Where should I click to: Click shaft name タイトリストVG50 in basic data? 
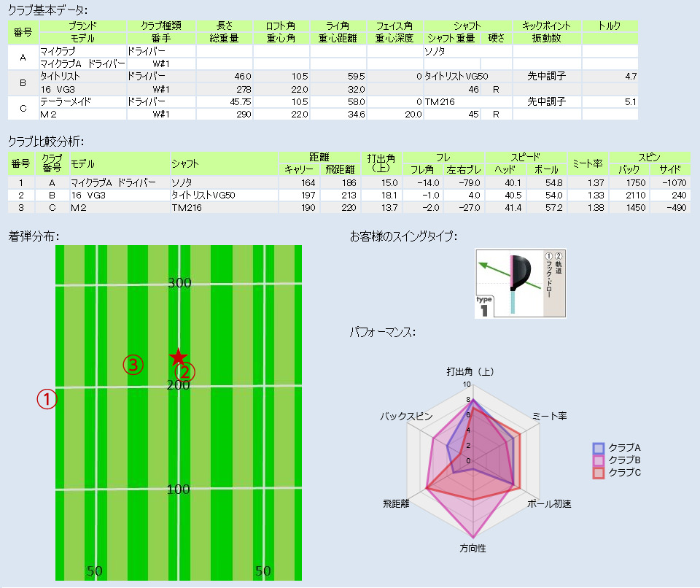point(456,77)
